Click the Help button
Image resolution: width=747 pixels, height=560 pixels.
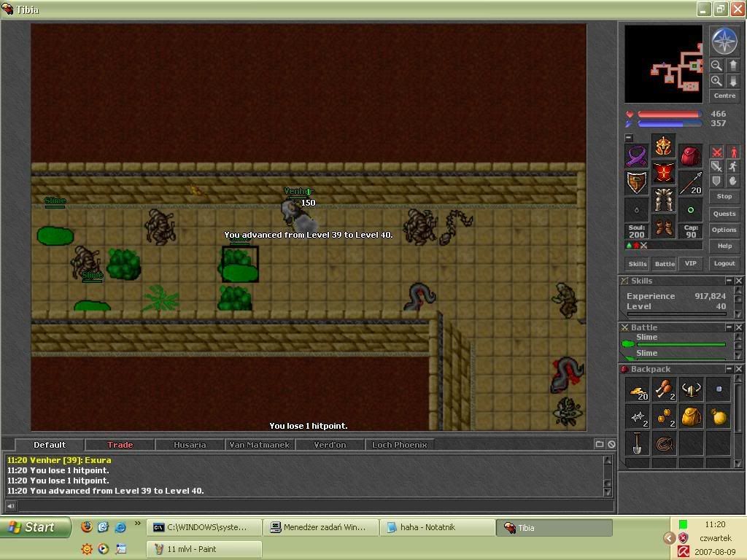(x=724, y=246)
